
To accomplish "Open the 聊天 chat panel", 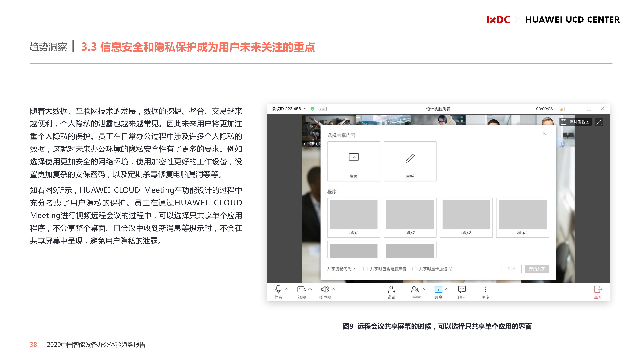I will (462, 289).
